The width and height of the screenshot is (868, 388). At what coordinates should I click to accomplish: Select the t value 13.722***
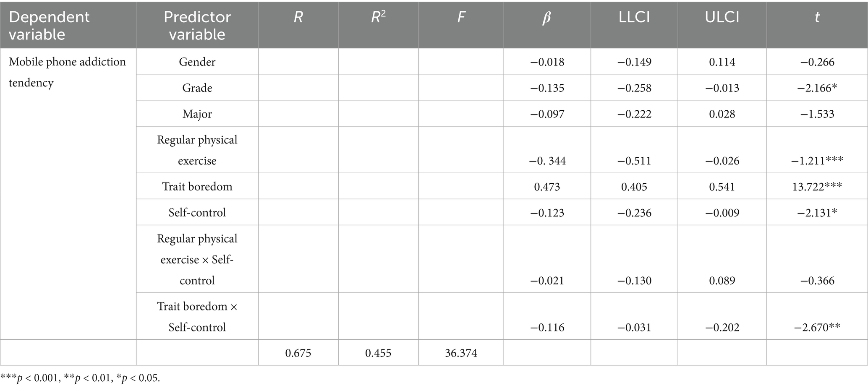817,187
